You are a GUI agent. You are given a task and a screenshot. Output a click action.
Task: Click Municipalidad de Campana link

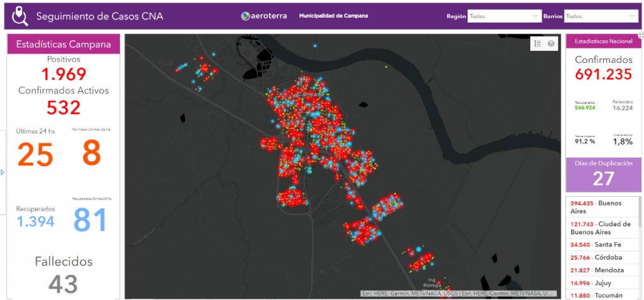333,16
